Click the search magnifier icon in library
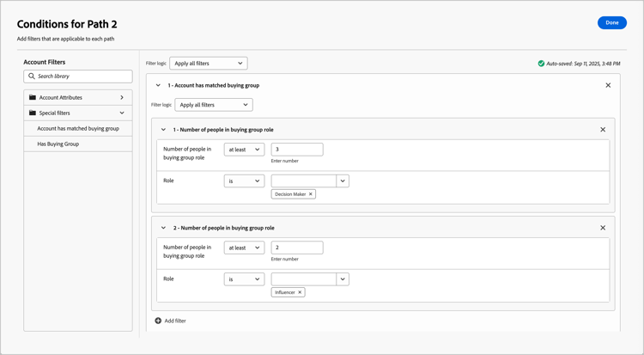This screenshot has width=644, height=355. click(x=32, y=77)
